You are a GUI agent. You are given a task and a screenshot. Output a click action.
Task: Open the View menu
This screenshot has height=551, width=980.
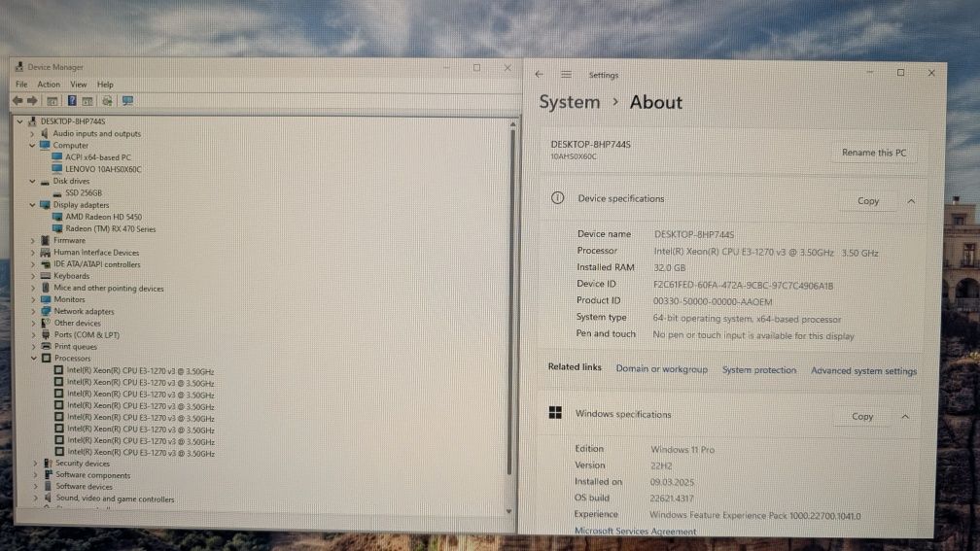click(x=78, y=85)
